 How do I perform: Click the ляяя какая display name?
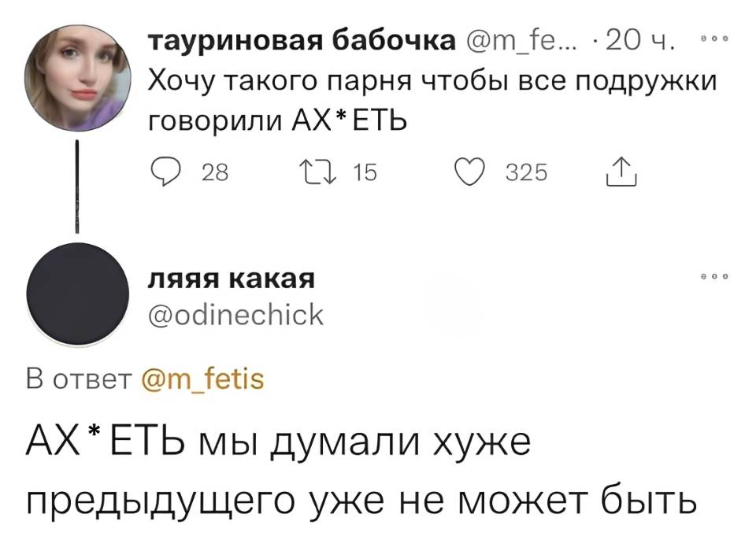232,279
